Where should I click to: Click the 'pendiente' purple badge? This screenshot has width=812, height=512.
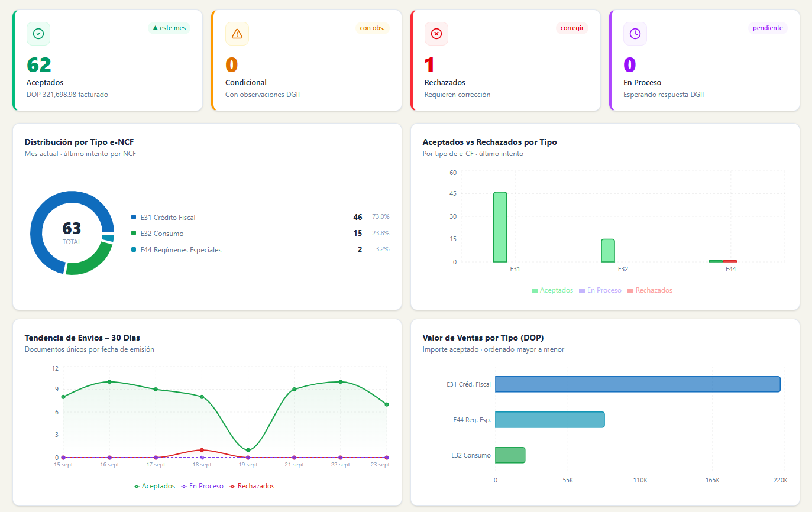(768, 28)
